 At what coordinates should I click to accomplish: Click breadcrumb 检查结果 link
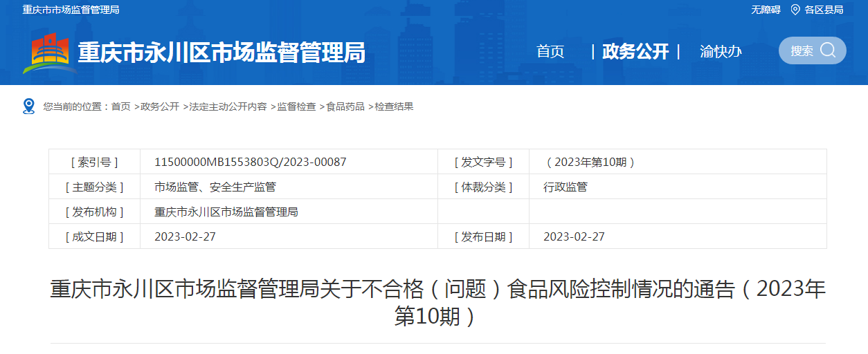tap(394, 106)
